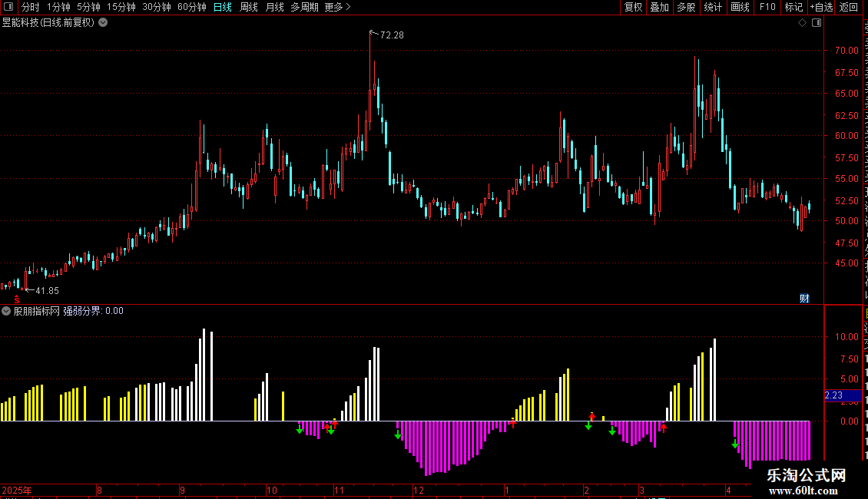Image resolution: width=868 pixels, height=499 pixels.
Task: Click the 返回 back button
Action: 848,7
